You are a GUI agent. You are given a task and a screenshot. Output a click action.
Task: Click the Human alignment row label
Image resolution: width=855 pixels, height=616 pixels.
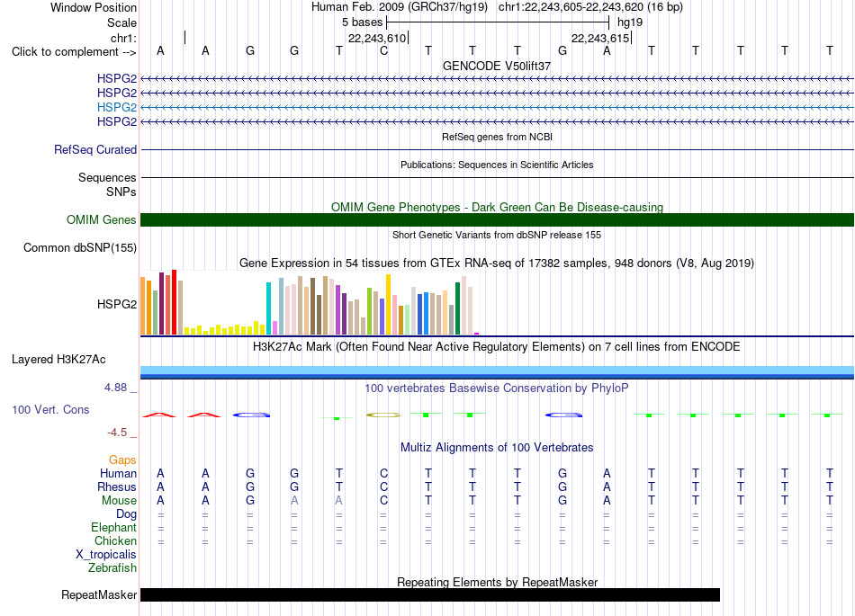coord(118,473)
